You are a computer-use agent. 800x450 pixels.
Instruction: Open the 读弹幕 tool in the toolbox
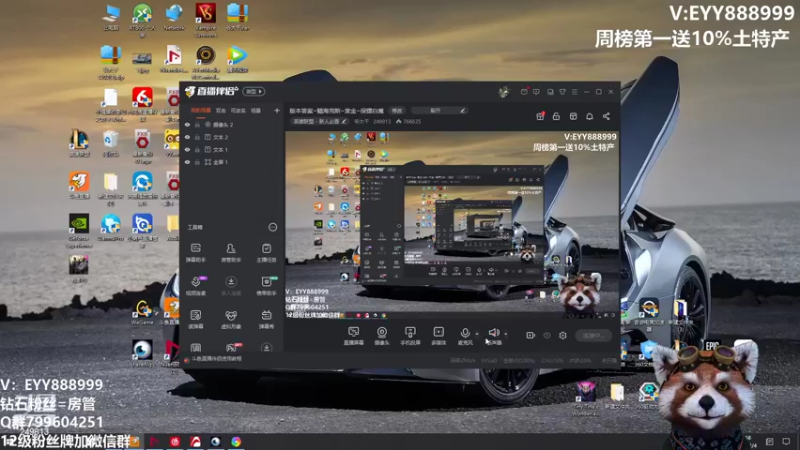click(x=195, y=319)
